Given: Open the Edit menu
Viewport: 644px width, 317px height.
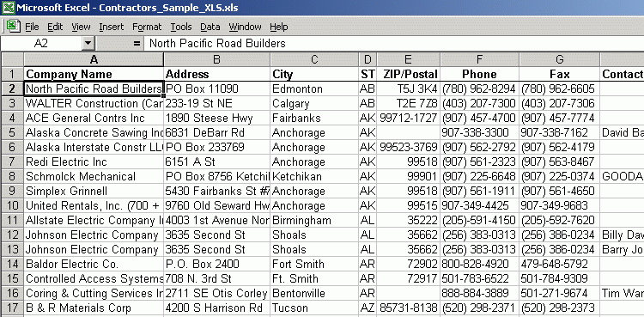Looking at the screenshot, I should 55,27.
